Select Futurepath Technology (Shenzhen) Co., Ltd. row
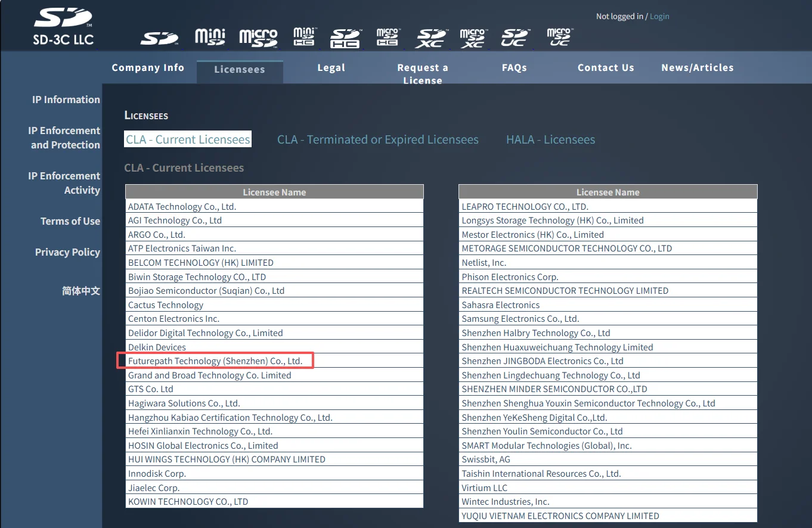This screenshot has width=812, height=528. coord(274,361)
